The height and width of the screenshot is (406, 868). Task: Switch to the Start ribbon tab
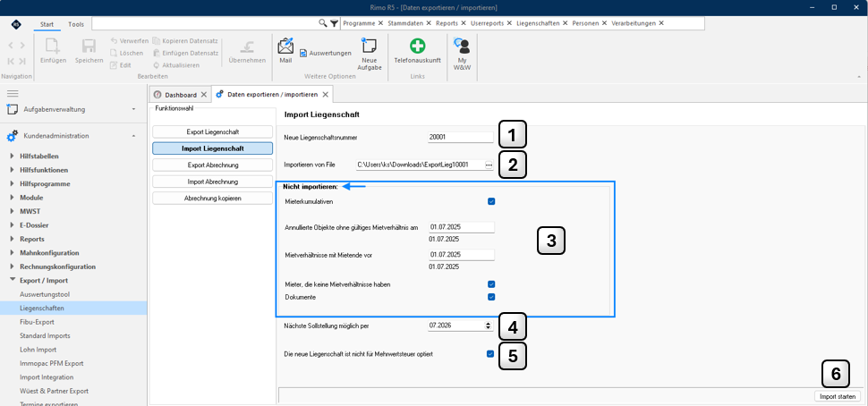tap(47, 24)
